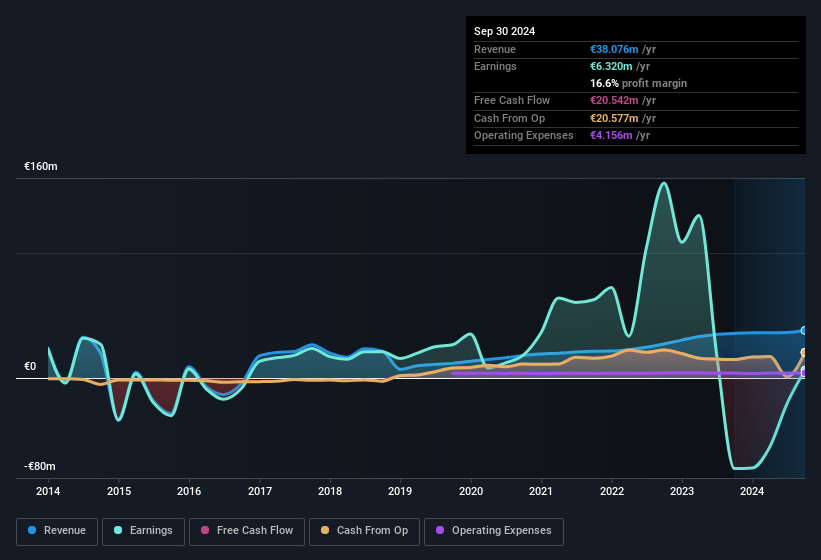Click the orange dot in Cash From Op legend
The height and width of the screenshot is (560, 821).
click(325, 530)
